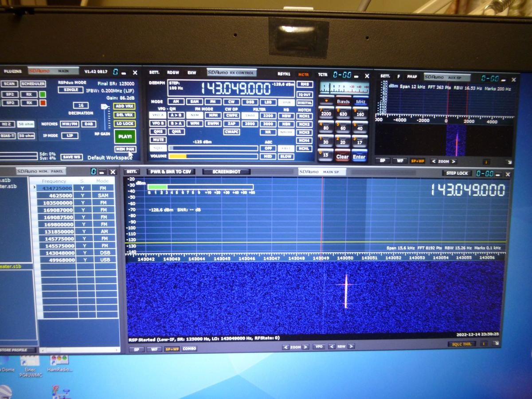Change the decimation value 16
This screenshot has width=532, height=399.
(81, 106)
